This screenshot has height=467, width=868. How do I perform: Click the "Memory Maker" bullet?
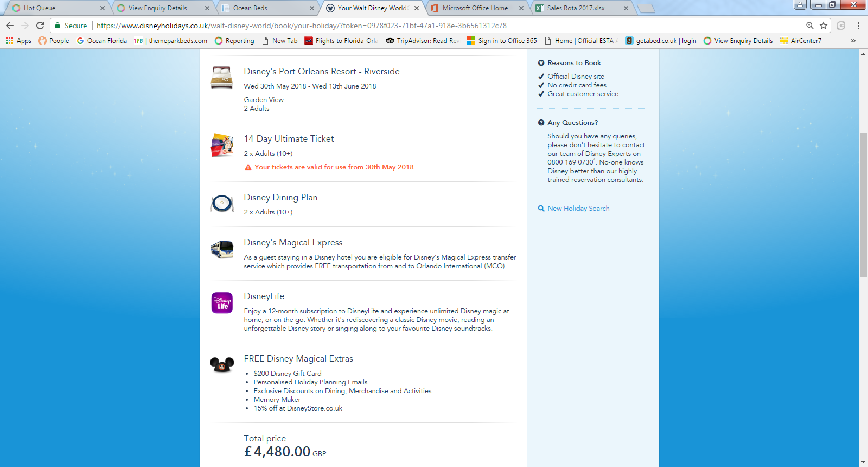click(x=277, y=400)
